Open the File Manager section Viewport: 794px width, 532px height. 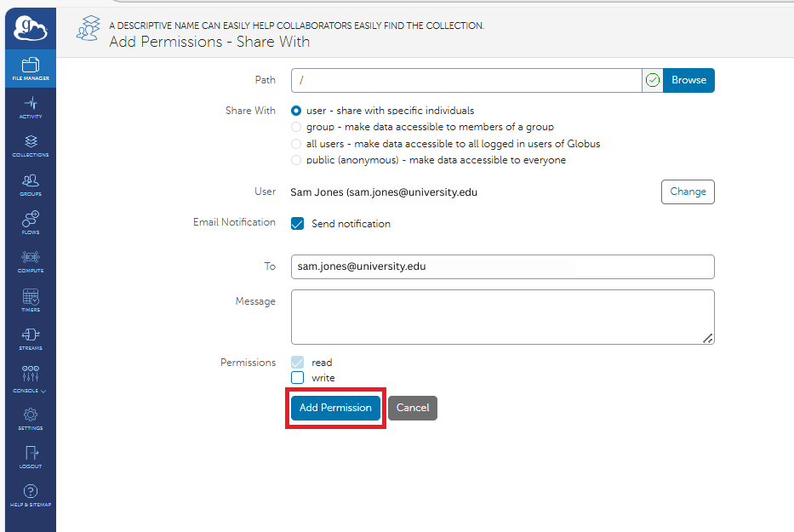click(x=30, y=68)
